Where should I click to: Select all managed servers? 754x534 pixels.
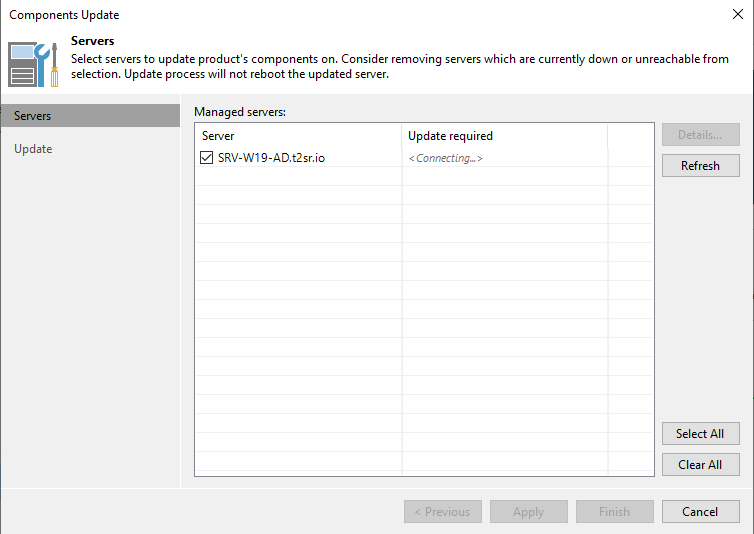tap(701, 433)
